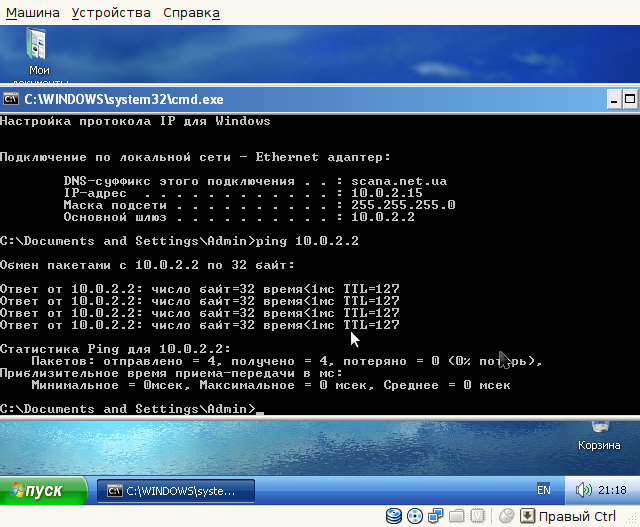Open the volume speaker tray icon

pos(583,489)
